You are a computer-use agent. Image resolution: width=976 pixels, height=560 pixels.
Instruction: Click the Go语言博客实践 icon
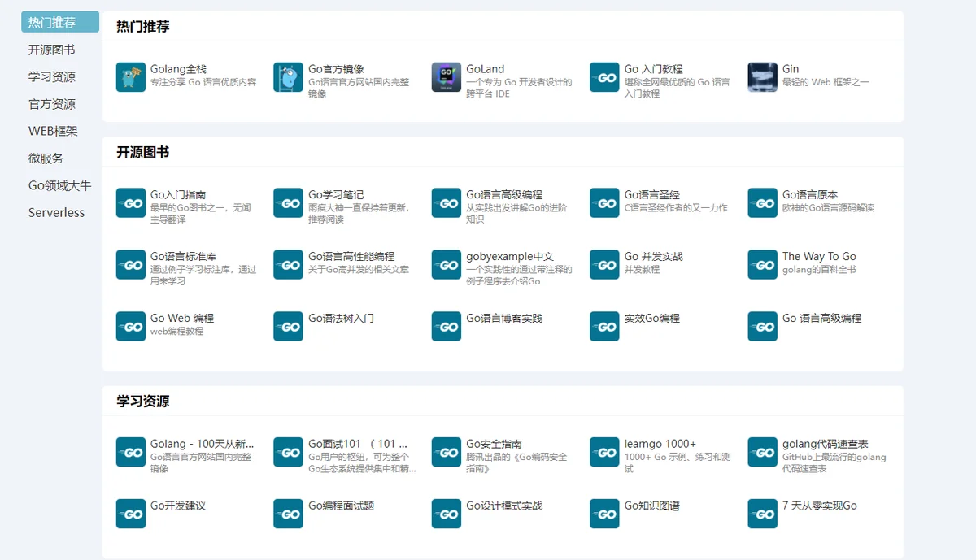447,327
